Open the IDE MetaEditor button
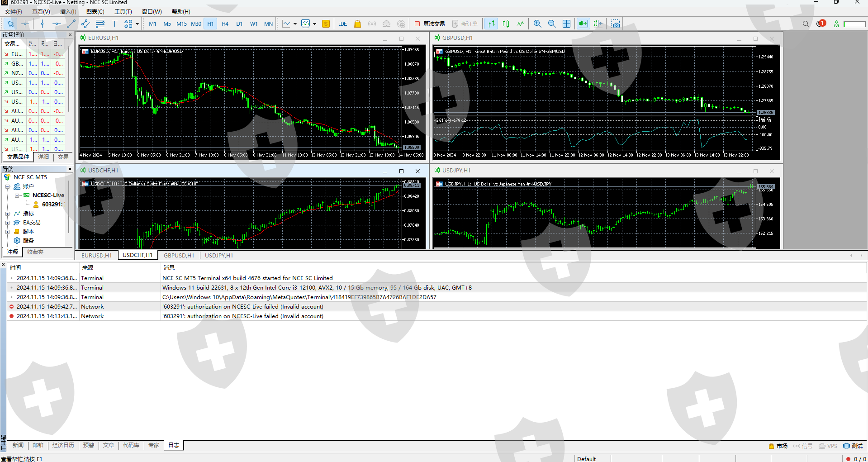The image size is (868, 462). coord(343,24)
